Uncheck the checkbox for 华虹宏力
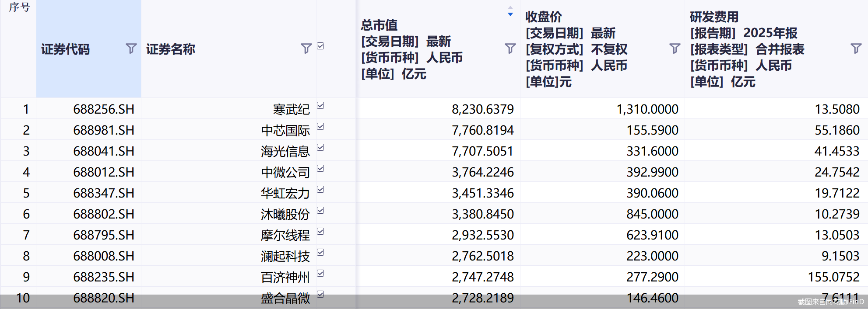 (320, 189)
